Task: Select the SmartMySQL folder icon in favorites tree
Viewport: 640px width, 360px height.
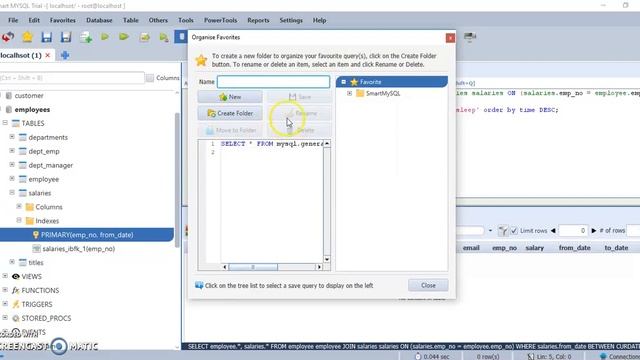Action: pyautogui.click(x=360, y=93)
